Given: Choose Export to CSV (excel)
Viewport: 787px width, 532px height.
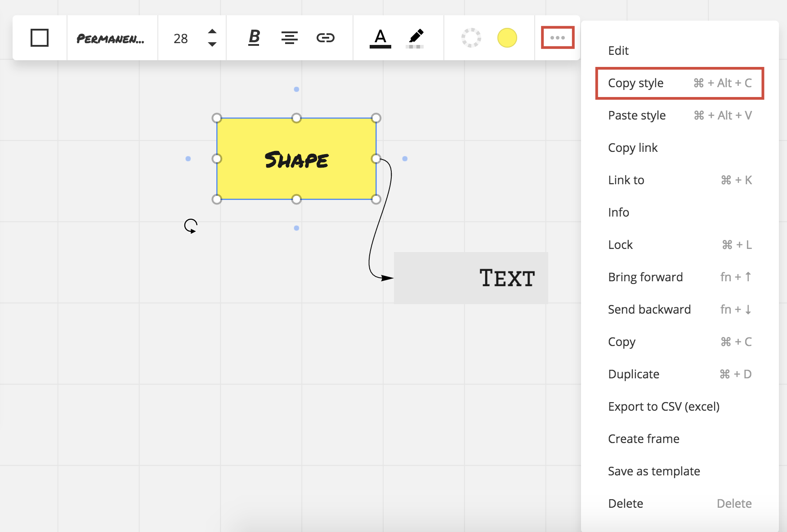Looking at the screenshot, I should [663, 407].
